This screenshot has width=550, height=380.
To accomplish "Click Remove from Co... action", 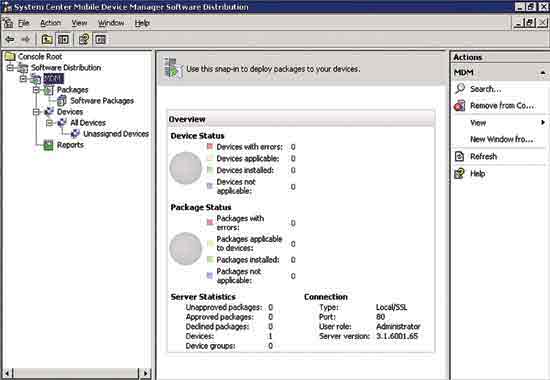I will [502, 106].
